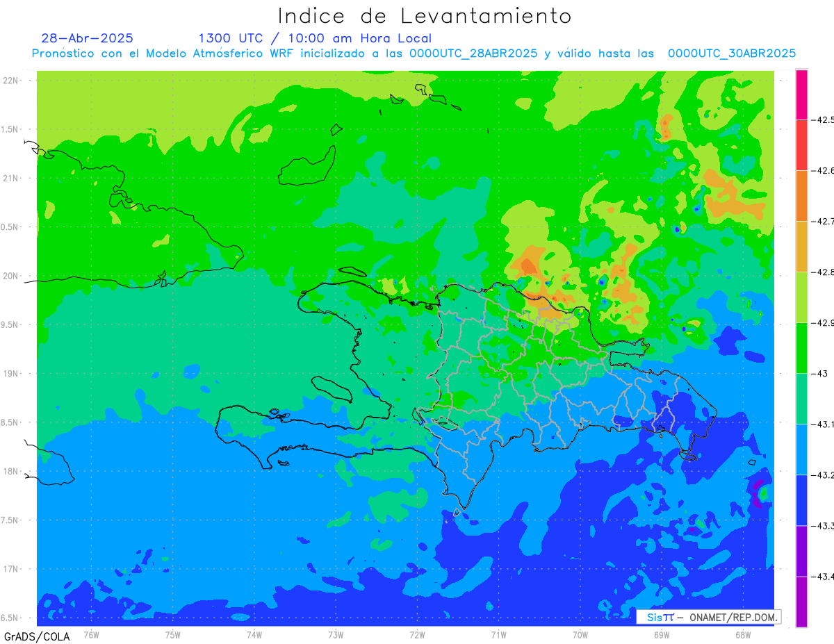Select the date label "28-Abr-2025"

click(88, 38)
